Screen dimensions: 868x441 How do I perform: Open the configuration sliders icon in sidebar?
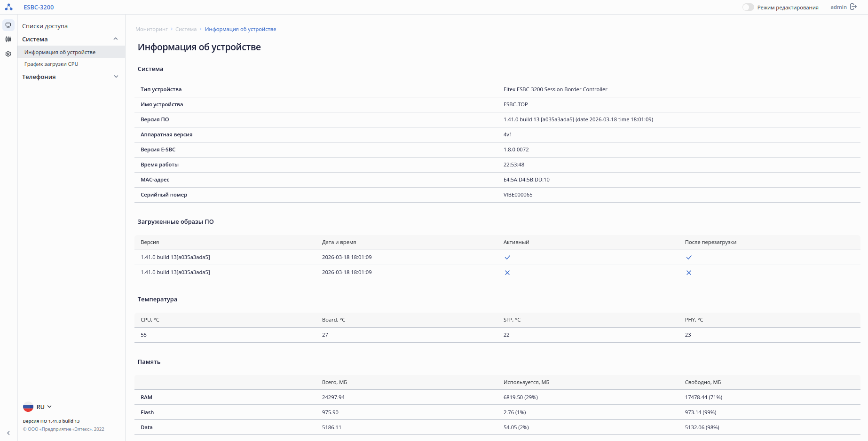click(x=8, y=39)
